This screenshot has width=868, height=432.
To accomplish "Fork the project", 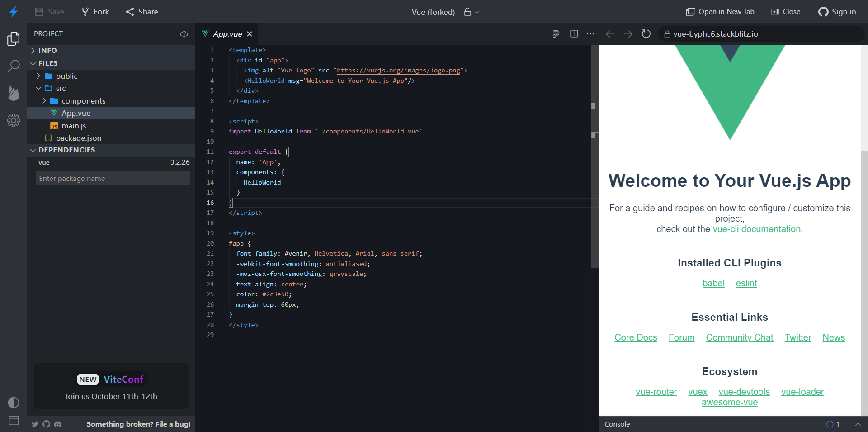I will [95, 12].
